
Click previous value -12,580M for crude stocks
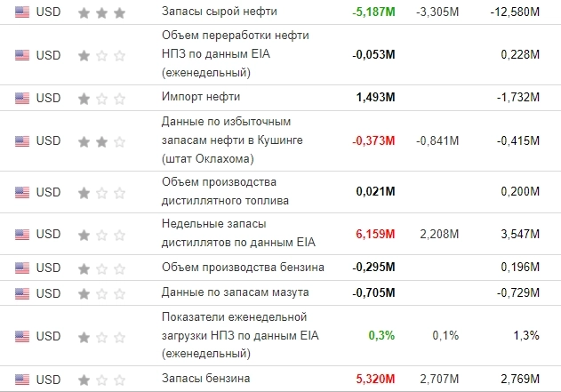pos(515,12)
